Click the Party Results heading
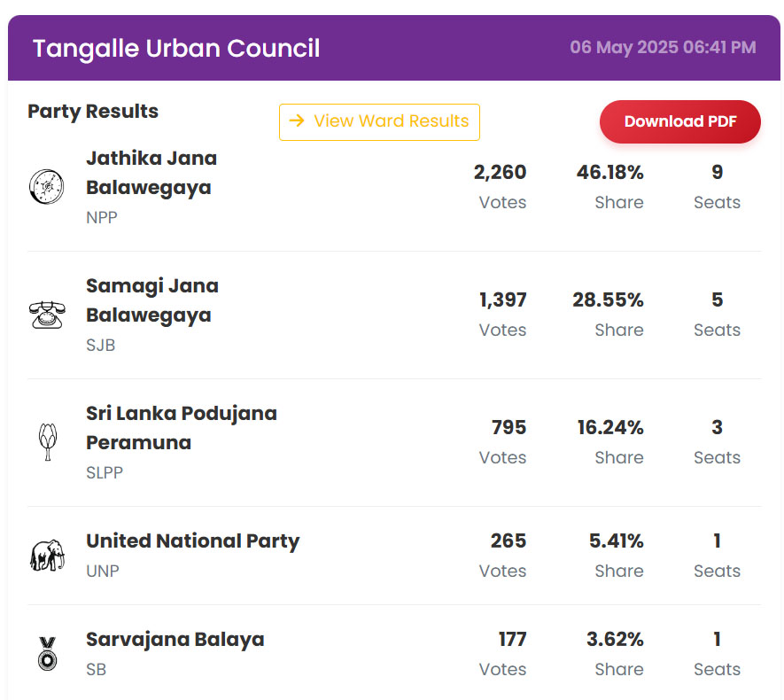The image size is (784, 700). point(93,112)
